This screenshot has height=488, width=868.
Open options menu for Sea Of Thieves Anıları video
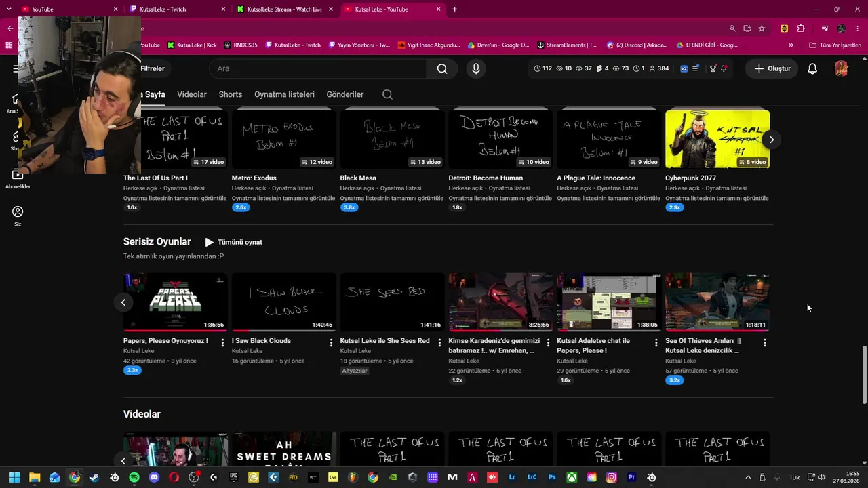[x=764, y=342]
